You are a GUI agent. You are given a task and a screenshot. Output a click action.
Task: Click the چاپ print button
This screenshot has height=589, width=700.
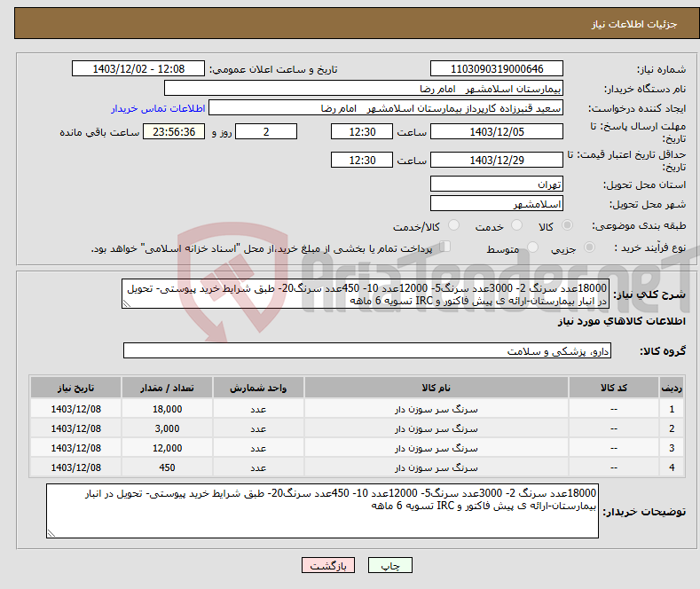(x=390, y=565)
